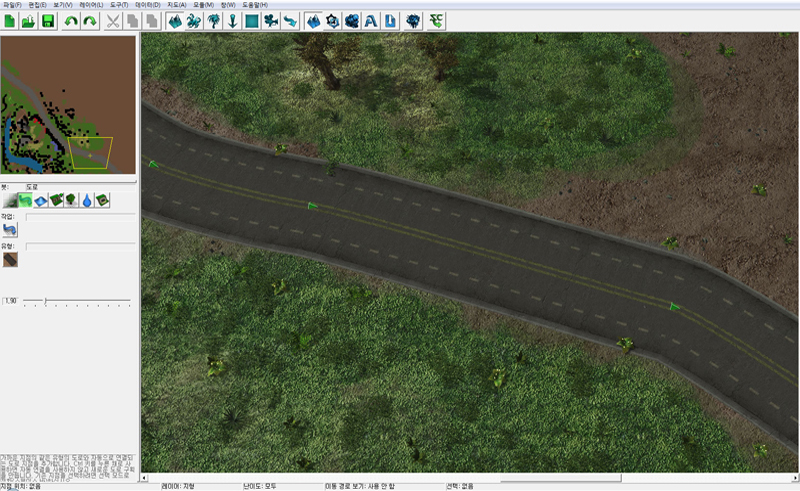Pick the asphalt road type swatch
This screenshot has height=491, width=800.
(x=10, y=260)
